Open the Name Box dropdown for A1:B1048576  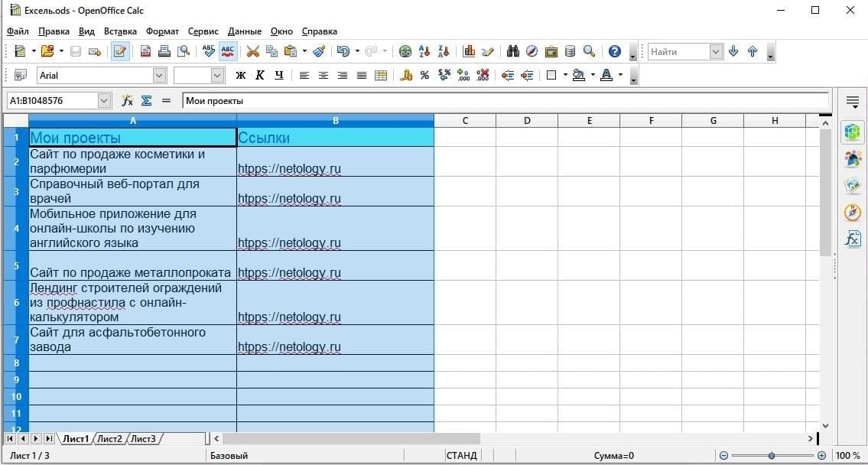point(104,100)
